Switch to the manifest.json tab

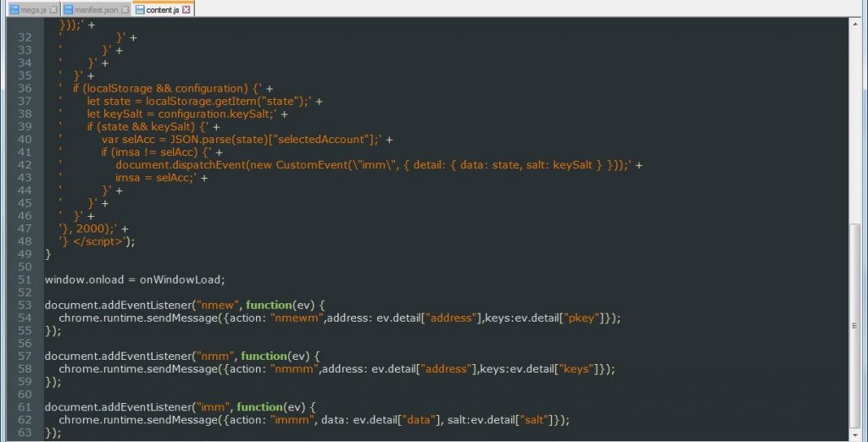click(94, 9)
